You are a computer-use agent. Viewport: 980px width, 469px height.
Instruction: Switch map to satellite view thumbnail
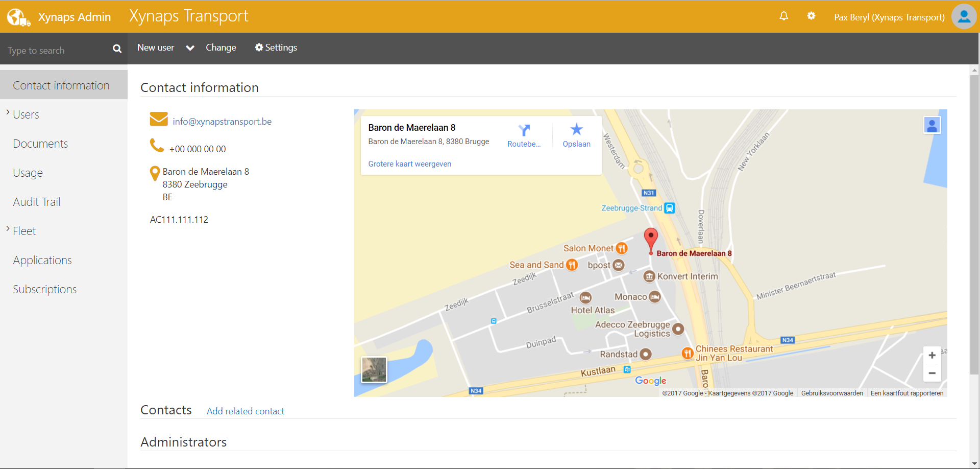click(x=374, y=369)
